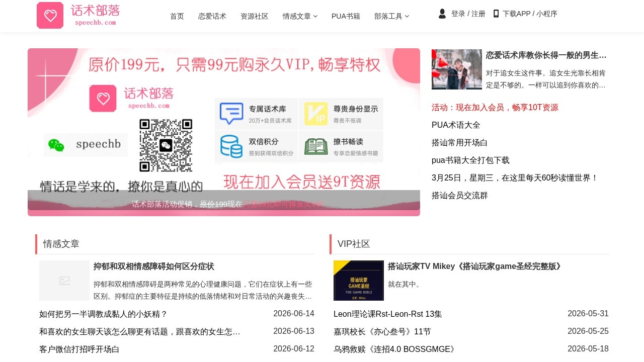Click the 情感文章 section heading
Viewport: 644px width, 362px height.
61,244
